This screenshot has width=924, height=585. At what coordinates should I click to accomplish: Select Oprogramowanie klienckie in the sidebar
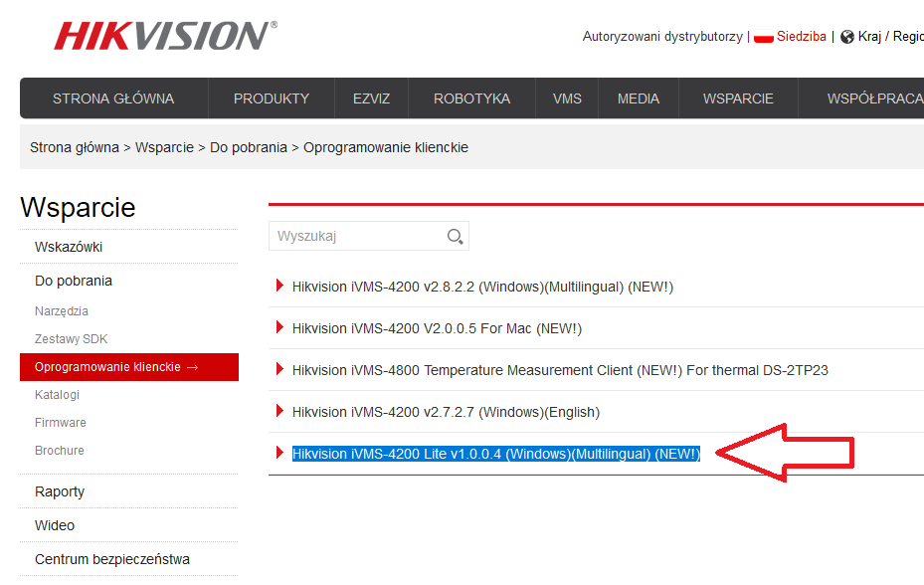coord(129,367)
